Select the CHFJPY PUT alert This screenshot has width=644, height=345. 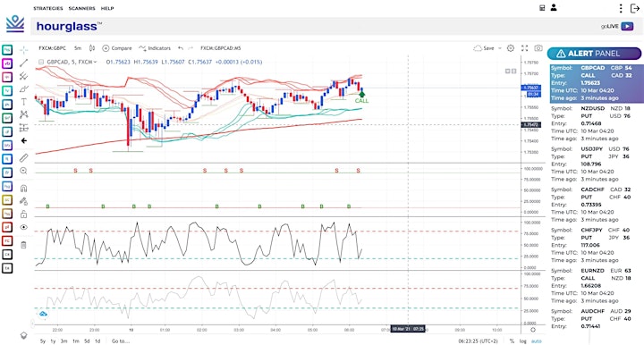click(597, 245)
